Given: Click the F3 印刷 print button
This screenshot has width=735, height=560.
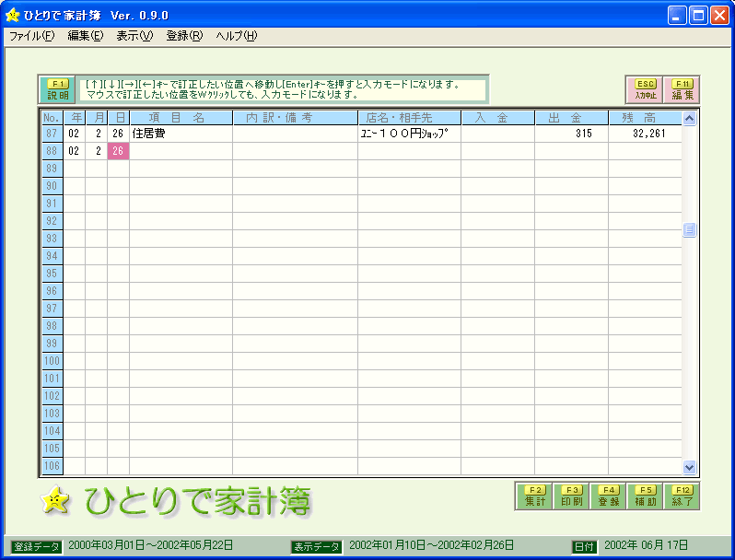Looking at the screenshot, I should 572,496.
